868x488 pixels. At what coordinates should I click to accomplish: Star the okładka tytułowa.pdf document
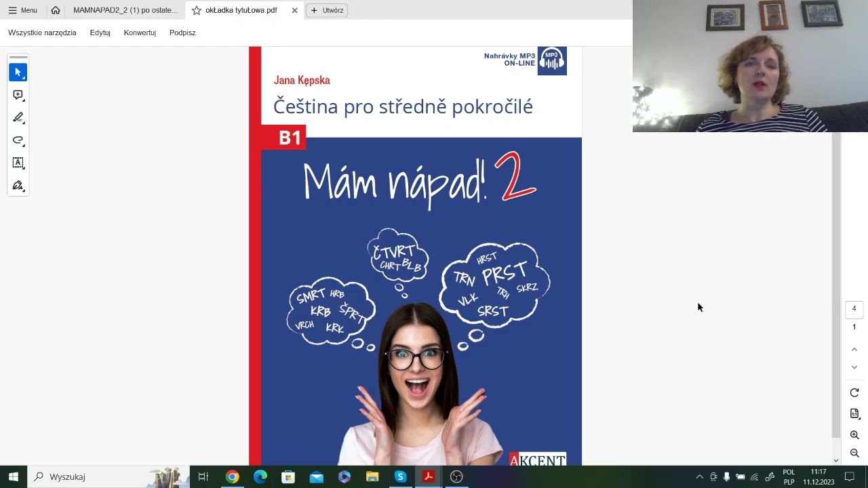point(197,10)
